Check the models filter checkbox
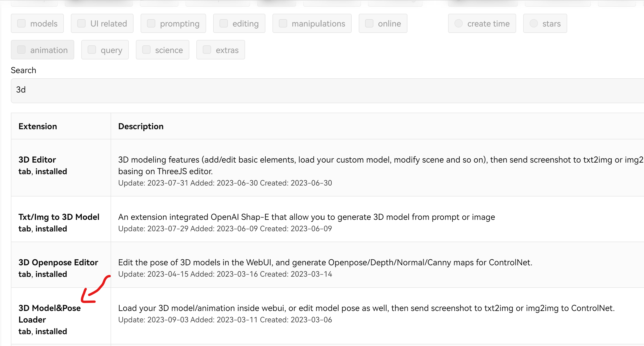 22,23
